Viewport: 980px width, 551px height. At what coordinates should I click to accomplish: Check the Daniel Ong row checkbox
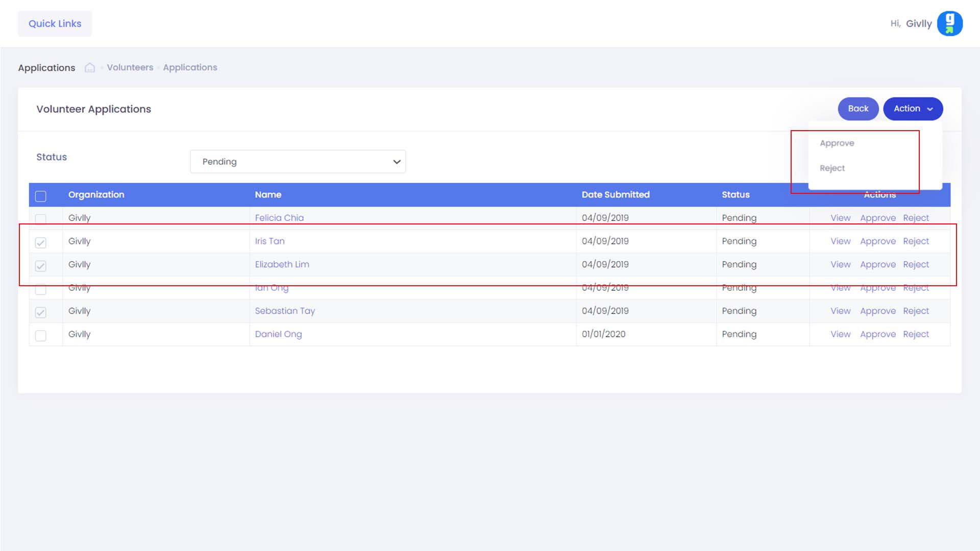(x=41, y=335)
